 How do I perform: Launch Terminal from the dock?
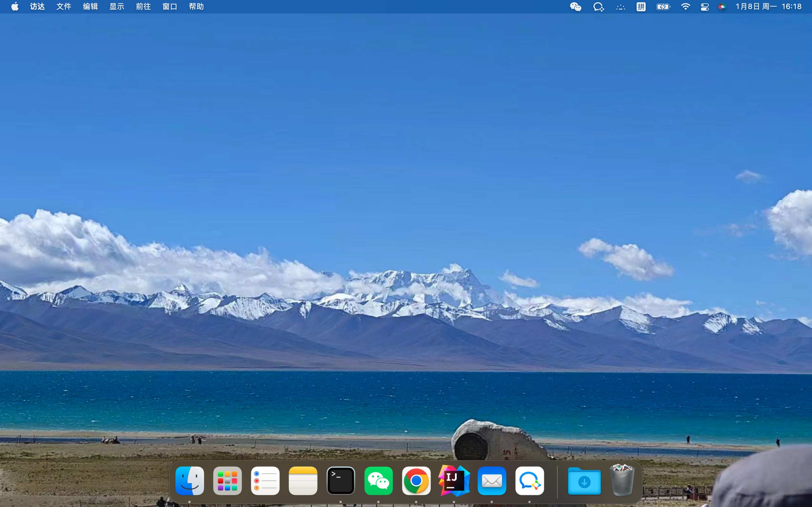click(x=341, y=481)
